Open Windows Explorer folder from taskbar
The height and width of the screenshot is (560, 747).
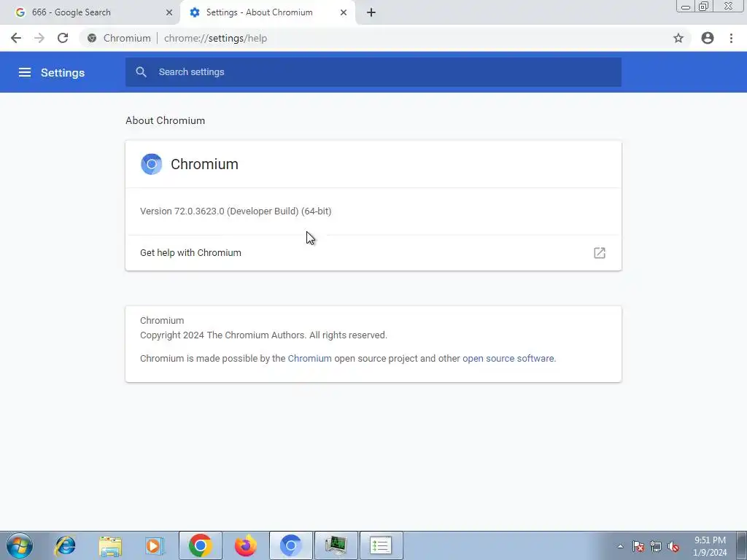coord(110,545)
